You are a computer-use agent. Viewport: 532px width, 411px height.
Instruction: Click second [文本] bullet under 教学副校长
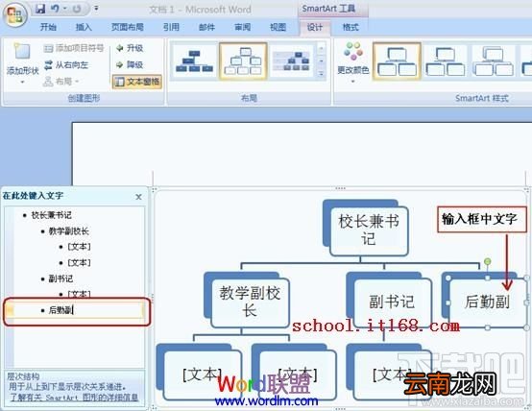pos(79,263)
